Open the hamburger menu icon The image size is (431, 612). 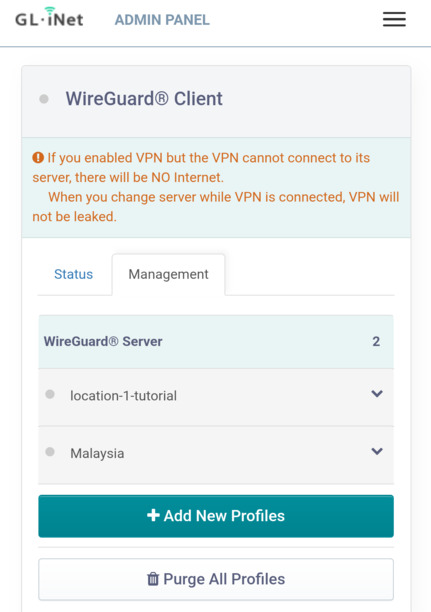pos(394,19)
